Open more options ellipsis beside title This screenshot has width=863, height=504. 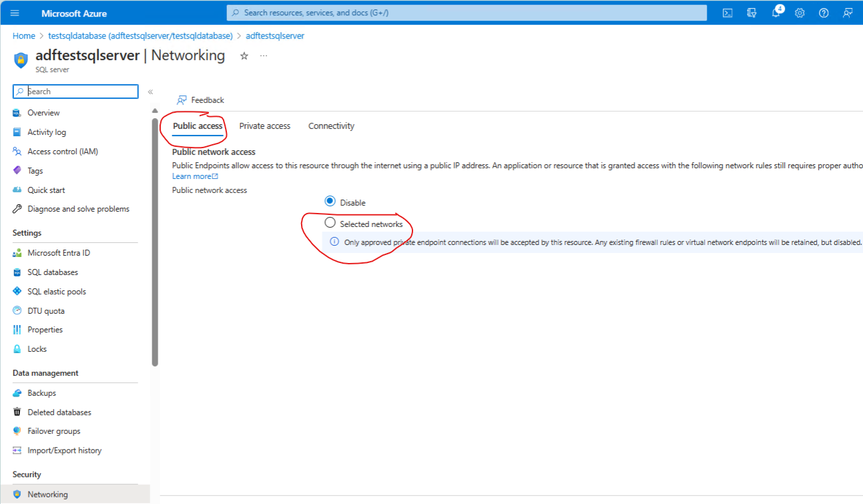pyautogui.click(x=264, y=56)
